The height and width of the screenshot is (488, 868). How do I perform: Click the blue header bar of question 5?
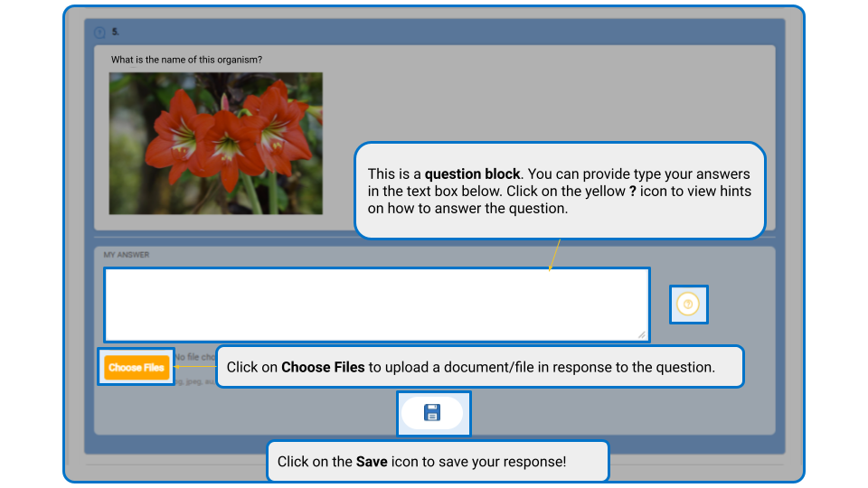435,33
